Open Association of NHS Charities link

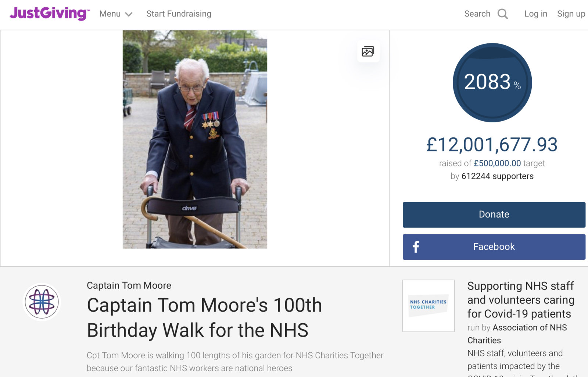tap(530, 327)
